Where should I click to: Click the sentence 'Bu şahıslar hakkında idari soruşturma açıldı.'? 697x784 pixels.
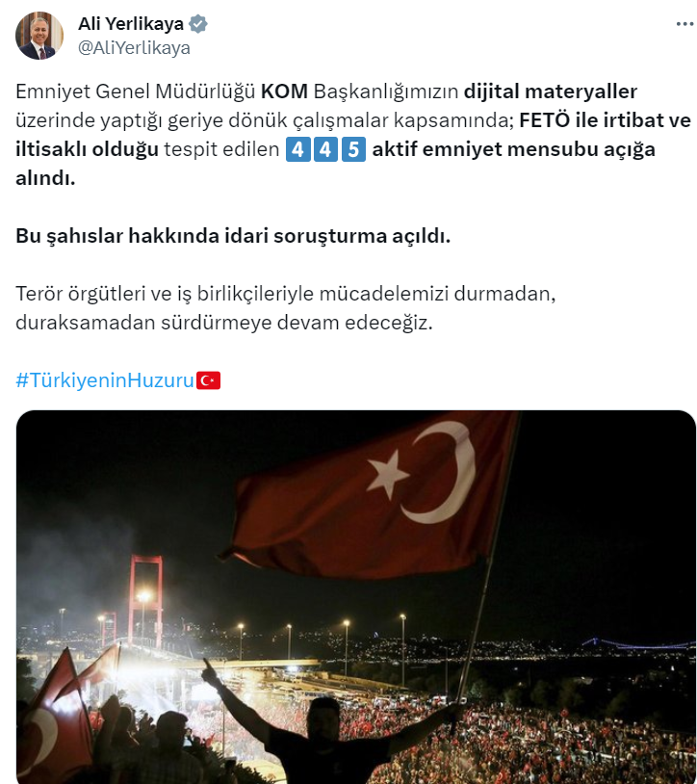[233, 236]
